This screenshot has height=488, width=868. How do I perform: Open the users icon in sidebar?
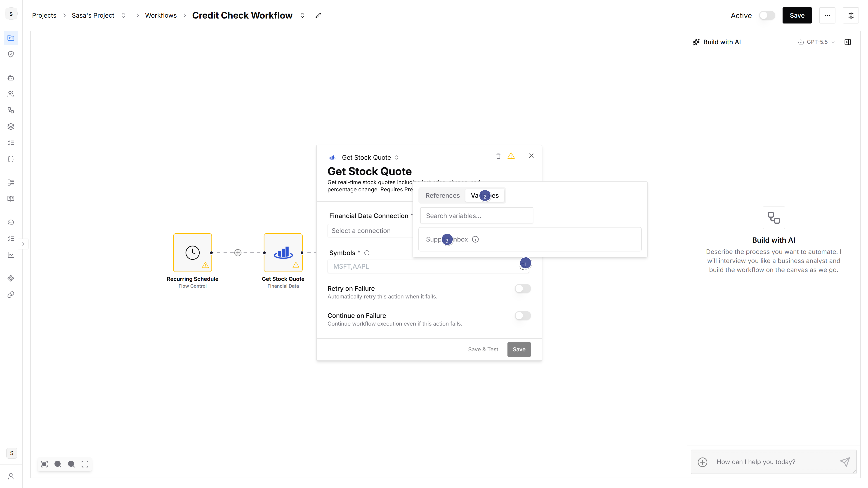(x=11, y=94)
